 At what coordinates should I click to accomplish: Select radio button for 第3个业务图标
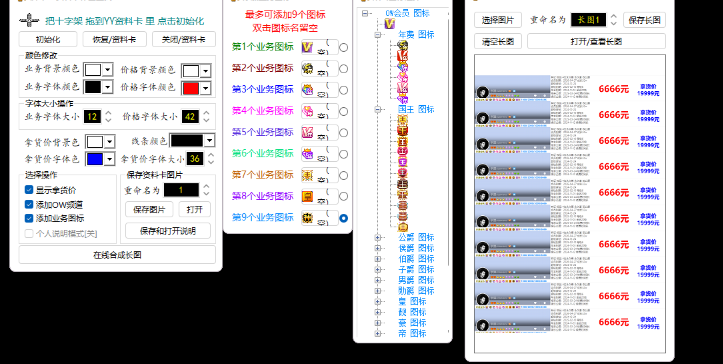tap(344, 90)
